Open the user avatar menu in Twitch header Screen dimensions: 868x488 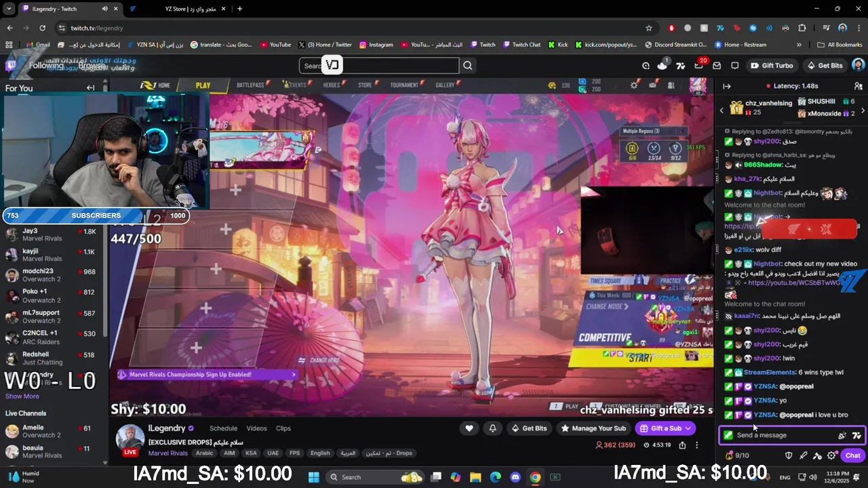pyautogui.click(x=858, y=66)
